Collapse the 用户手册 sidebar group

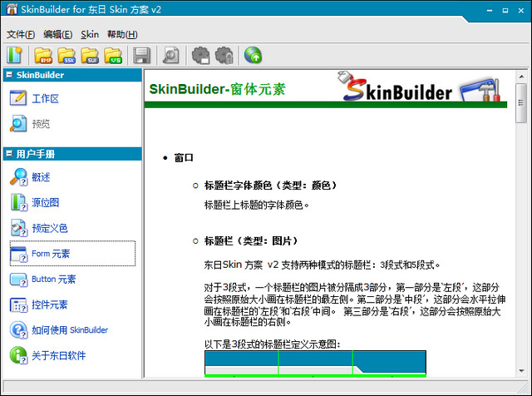pyautogui.click(x=9, y=154)
